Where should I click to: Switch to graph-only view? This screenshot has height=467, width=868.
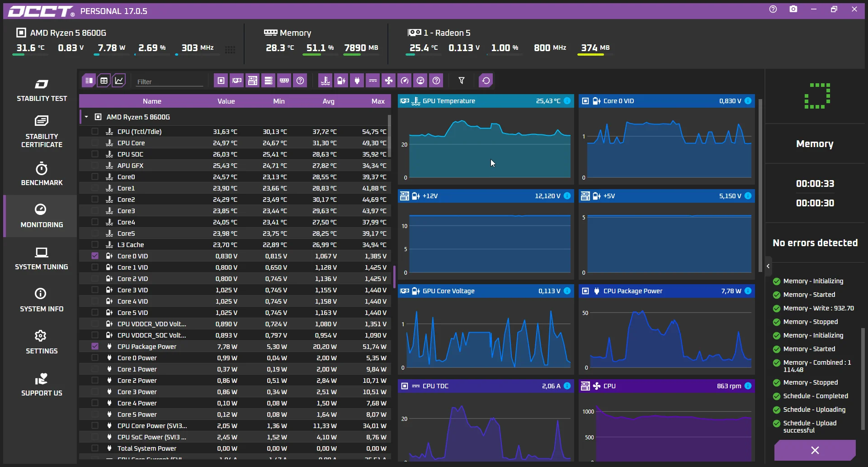click(x=119, y=81)
